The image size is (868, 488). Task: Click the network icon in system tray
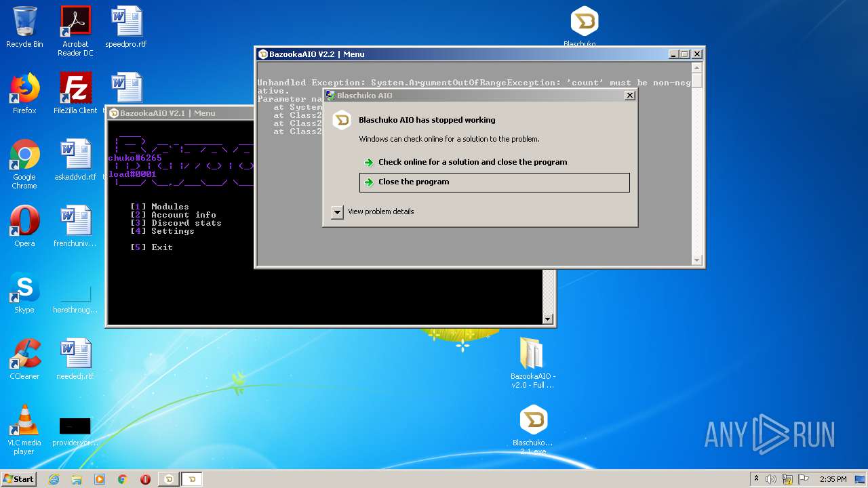click(x=787, y=479)
